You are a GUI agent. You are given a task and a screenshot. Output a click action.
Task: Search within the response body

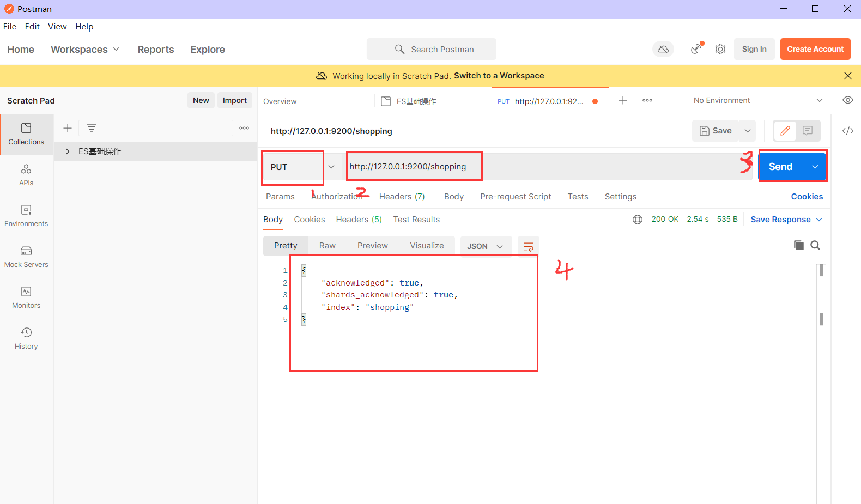click(x=815, y=245)
